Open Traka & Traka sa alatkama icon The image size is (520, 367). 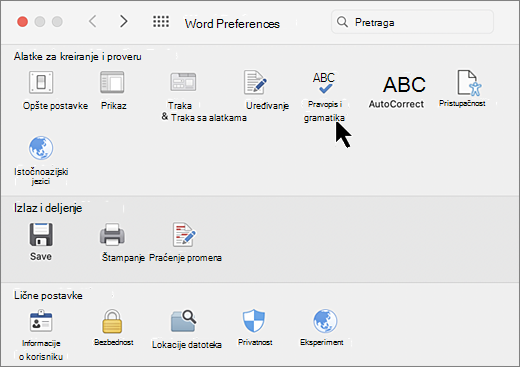183,82
